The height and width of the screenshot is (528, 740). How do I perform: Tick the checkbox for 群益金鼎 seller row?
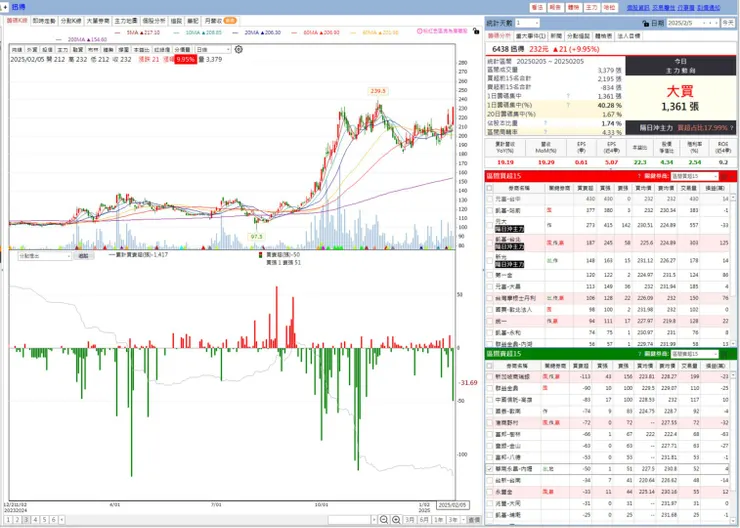click(489, 388)
